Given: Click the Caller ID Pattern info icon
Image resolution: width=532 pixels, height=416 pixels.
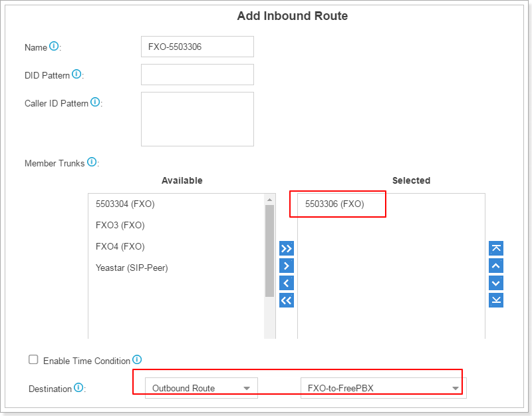Looking at the screenshot, I should [95, 103].
